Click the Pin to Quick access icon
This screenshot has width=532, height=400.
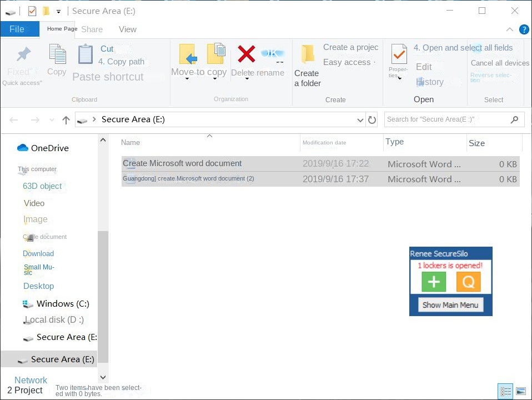[23, 54]
